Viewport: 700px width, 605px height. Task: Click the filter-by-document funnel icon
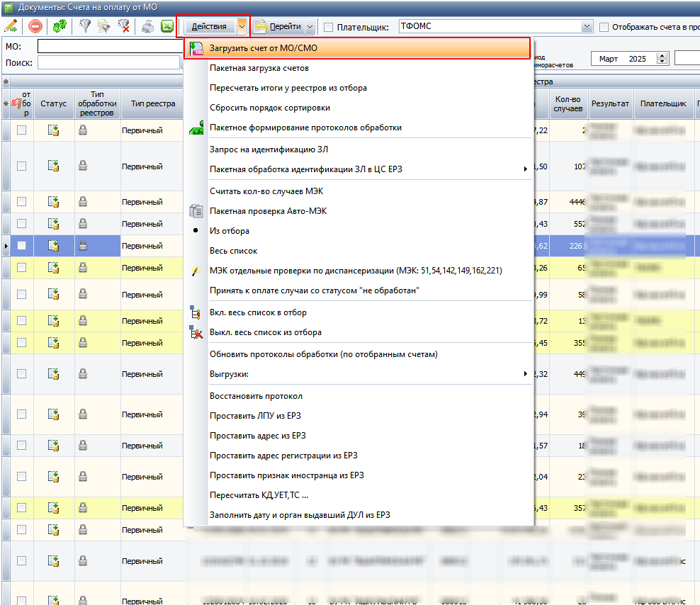tap(104, 26)
